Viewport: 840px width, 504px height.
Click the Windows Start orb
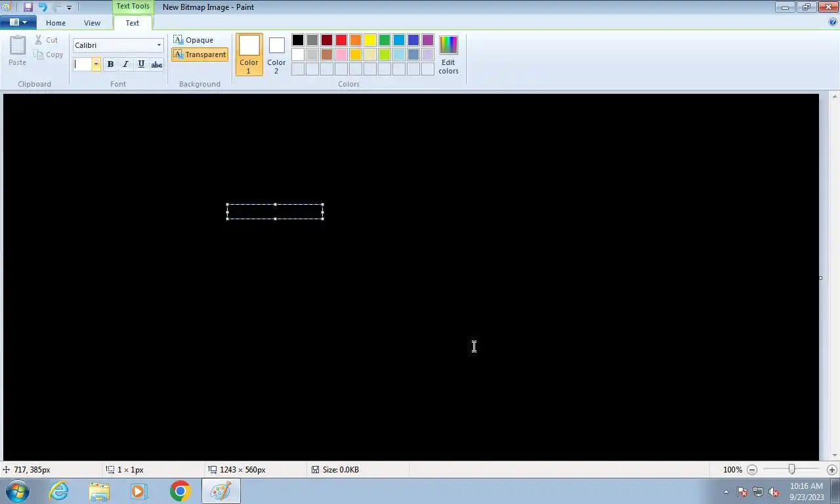point(17,491)
